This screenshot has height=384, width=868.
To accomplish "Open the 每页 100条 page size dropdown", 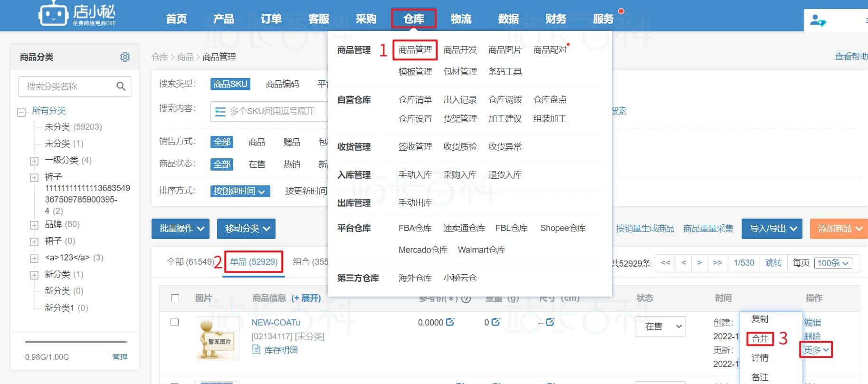I will [x=833, y=263].
